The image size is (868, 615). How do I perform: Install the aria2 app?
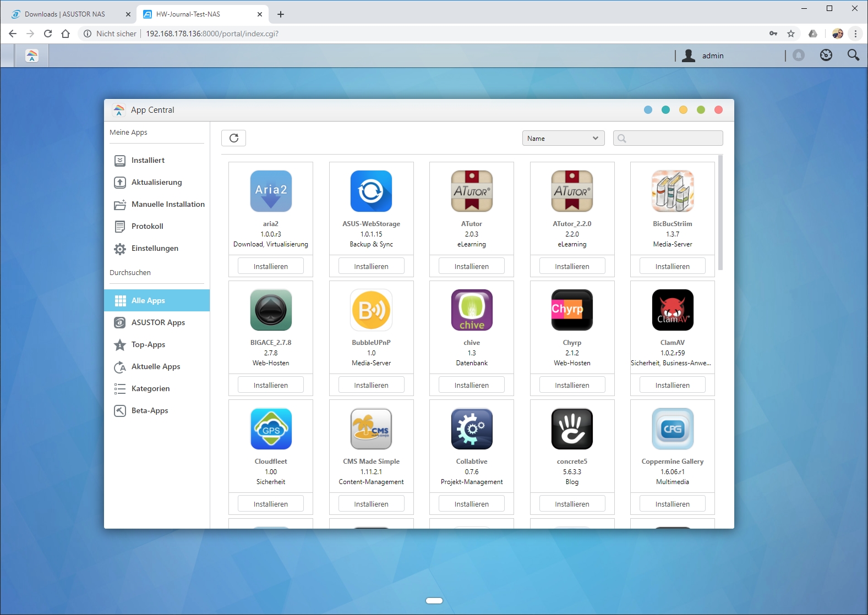[271, 266]
